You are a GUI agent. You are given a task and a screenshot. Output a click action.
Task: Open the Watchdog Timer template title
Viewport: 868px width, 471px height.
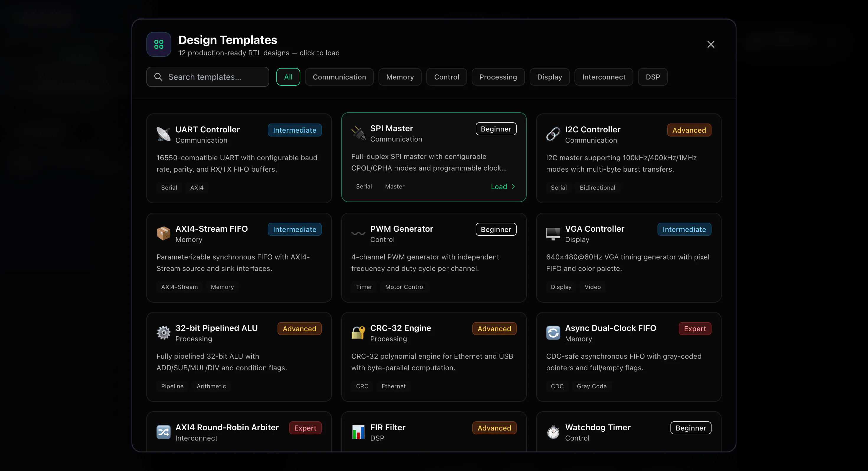(x=598, y=427)
